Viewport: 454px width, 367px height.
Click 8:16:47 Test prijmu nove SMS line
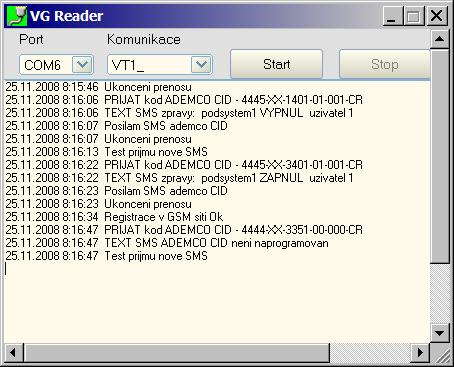click(x=107, y=256)
